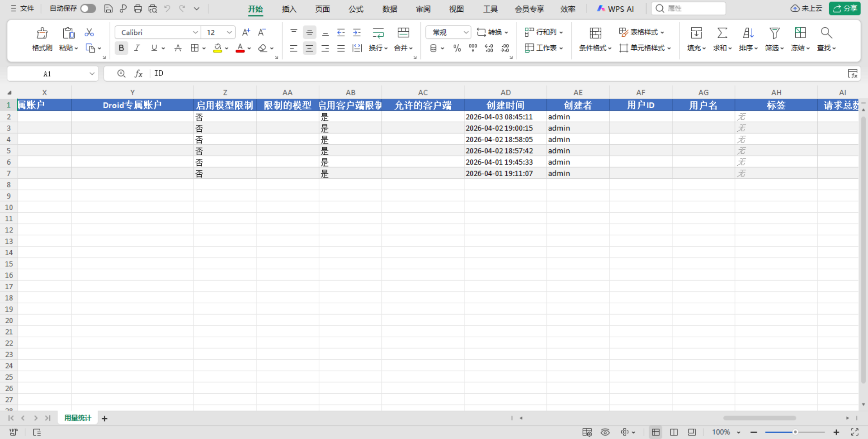The width and height of the screenshot is (868, 439).
Task: Toggle Italic formatting
Action: point(137,48)
